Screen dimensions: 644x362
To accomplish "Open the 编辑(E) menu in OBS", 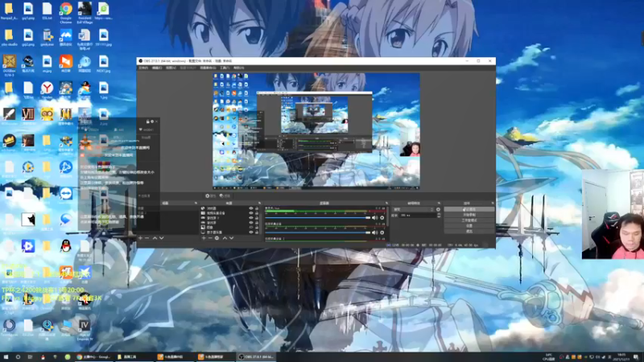I will click(157, 68).
